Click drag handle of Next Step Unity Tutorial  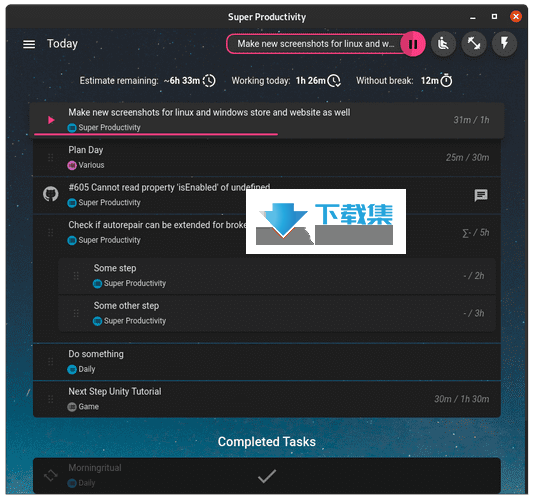(x=51, y=399)
